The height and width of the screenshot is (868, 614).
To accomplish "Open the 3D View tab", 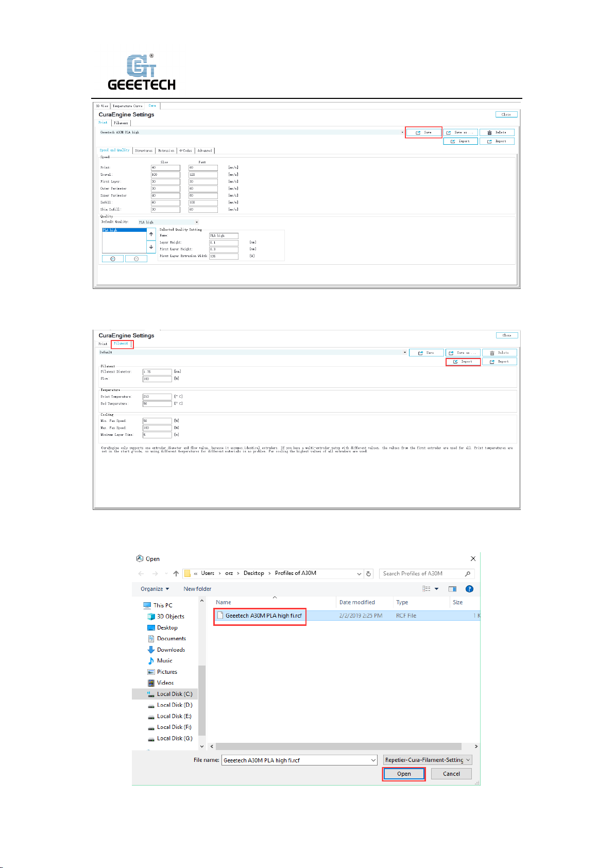I will click(x=102, y=106).
